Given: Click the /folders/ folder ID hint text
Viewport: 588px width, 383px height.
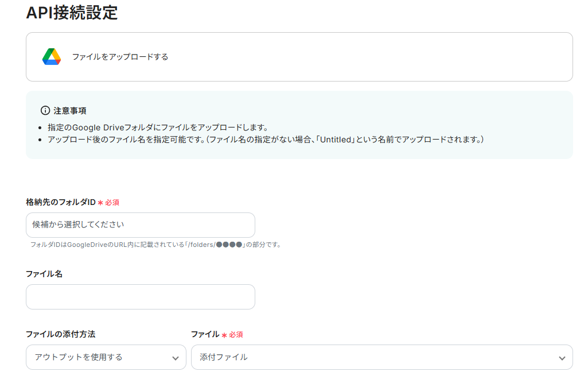Looking at the screenshot, I should [155, 245].
